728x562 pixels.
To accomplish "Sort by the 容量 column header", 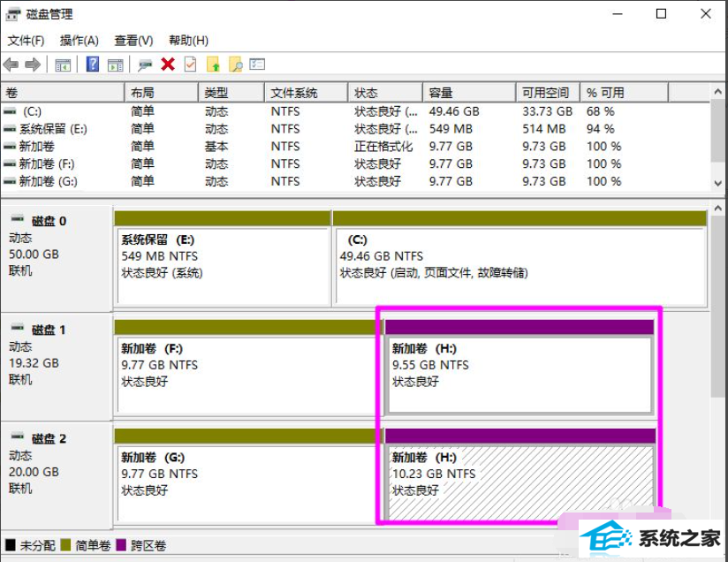I will [x=469, y=93].
